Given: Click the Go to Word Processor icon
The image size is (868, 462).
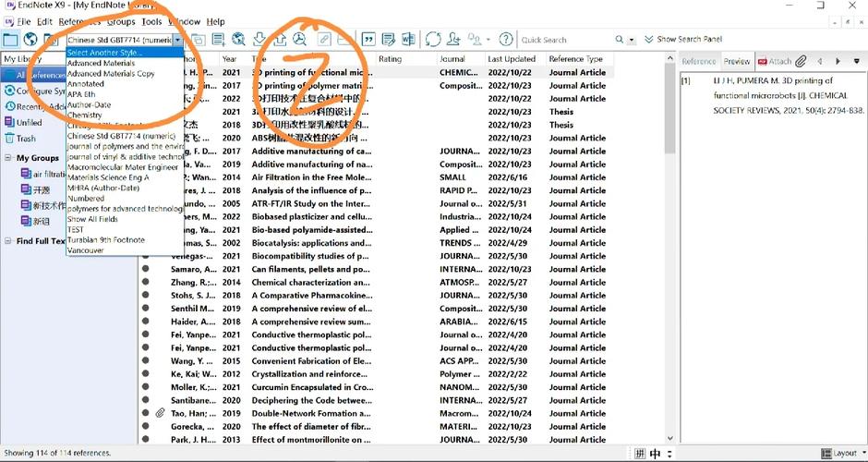Looking at the screenshot, I should (408, 40).
